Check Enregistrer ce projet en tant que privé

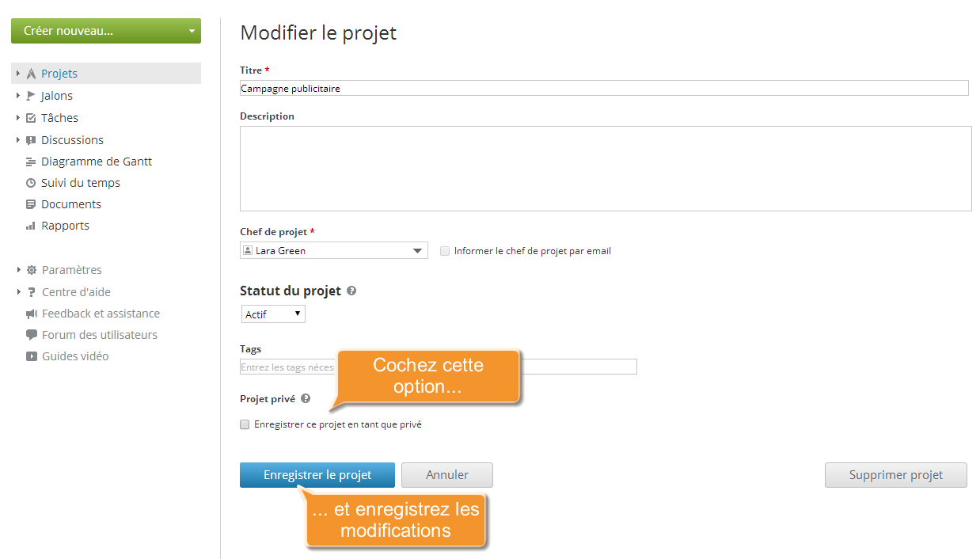click(245, 424)
